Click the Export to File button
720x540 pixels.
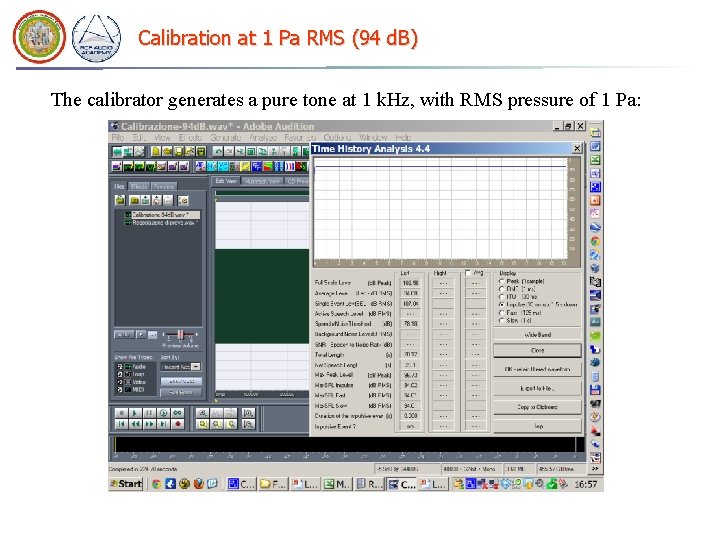537,388
